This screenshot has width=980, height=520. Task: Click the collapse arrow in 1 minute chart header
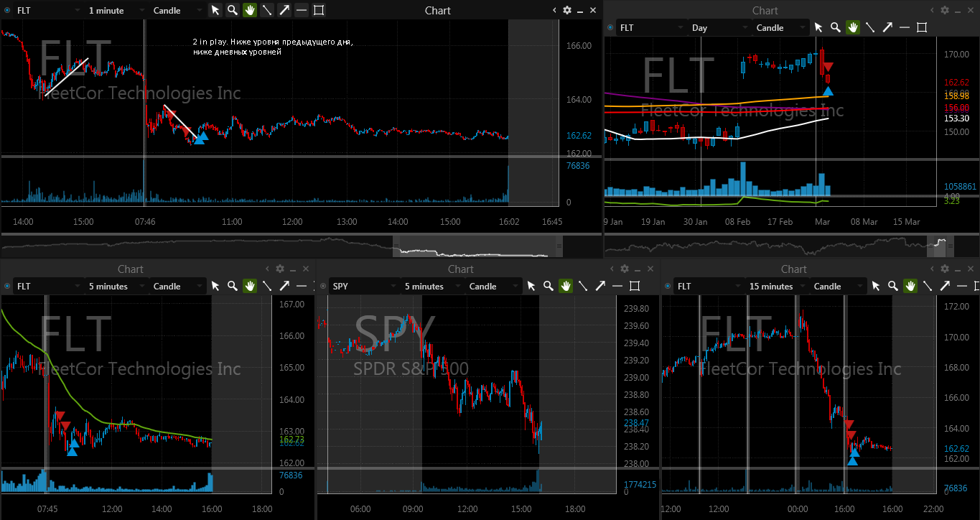(554, 10)
